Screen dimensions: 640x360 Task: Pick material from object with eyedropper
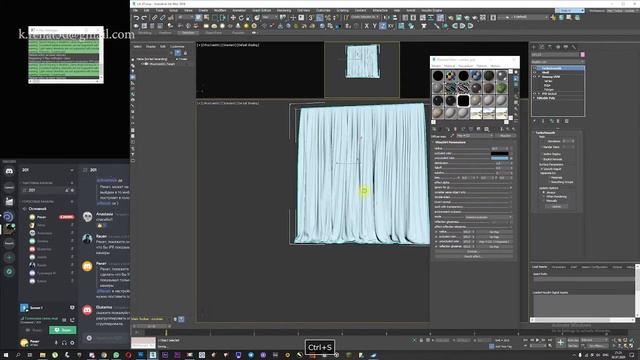[452, 136]
